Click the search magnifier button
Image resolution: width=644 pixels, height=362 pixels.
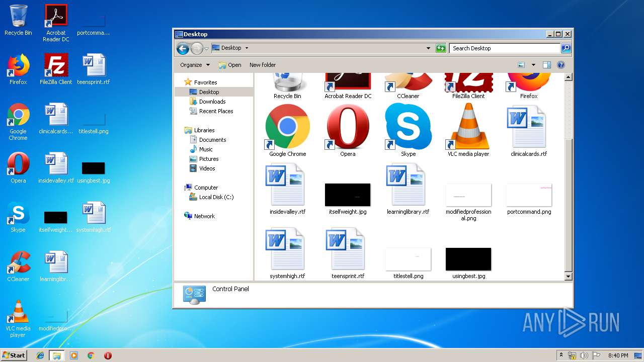(x=566, y=48)
